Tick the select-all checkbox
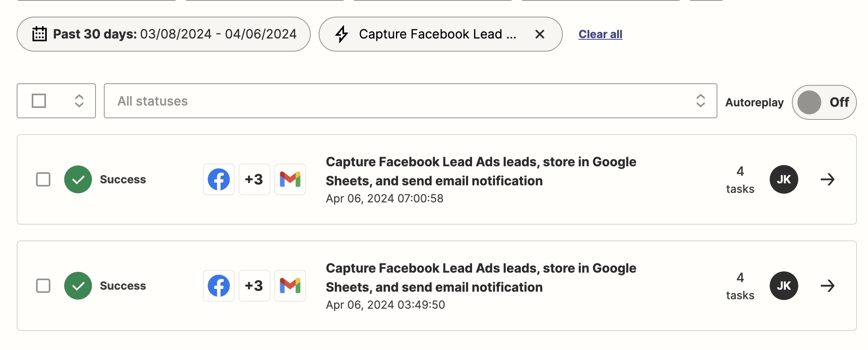The height and width of the screenshot is (350, 868). coord(39,101)
